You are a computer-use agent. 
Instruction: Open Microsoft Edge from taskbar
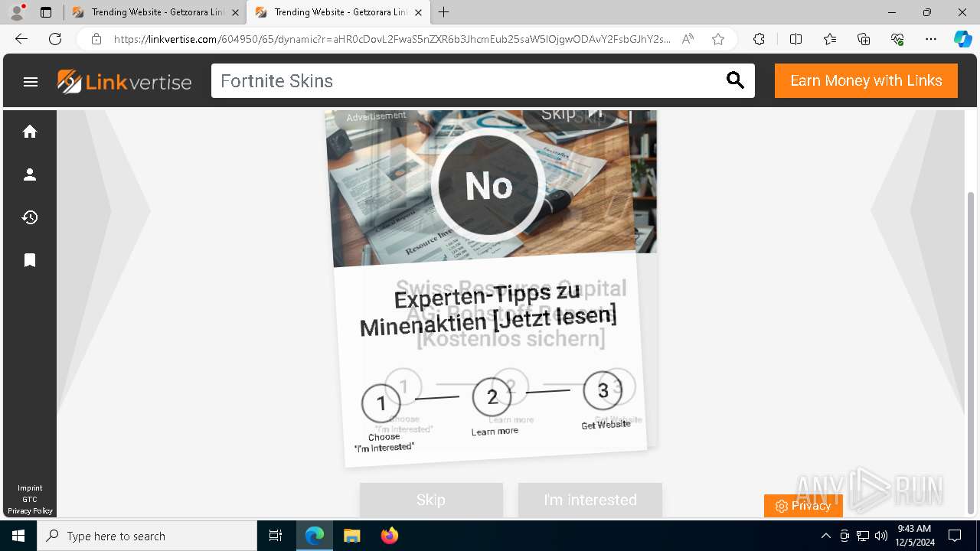(x=315, y=536)
